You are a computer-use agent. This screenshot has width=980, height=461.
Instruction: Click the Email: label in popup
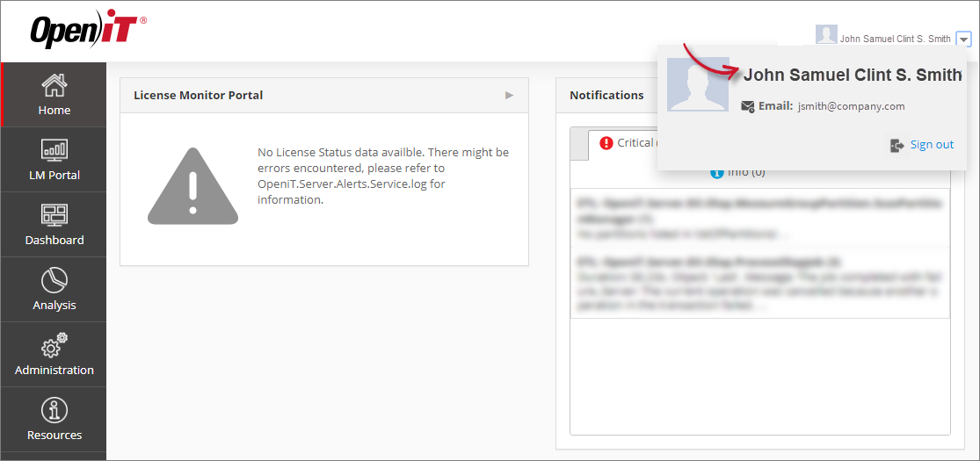click(x=775, y=106)
